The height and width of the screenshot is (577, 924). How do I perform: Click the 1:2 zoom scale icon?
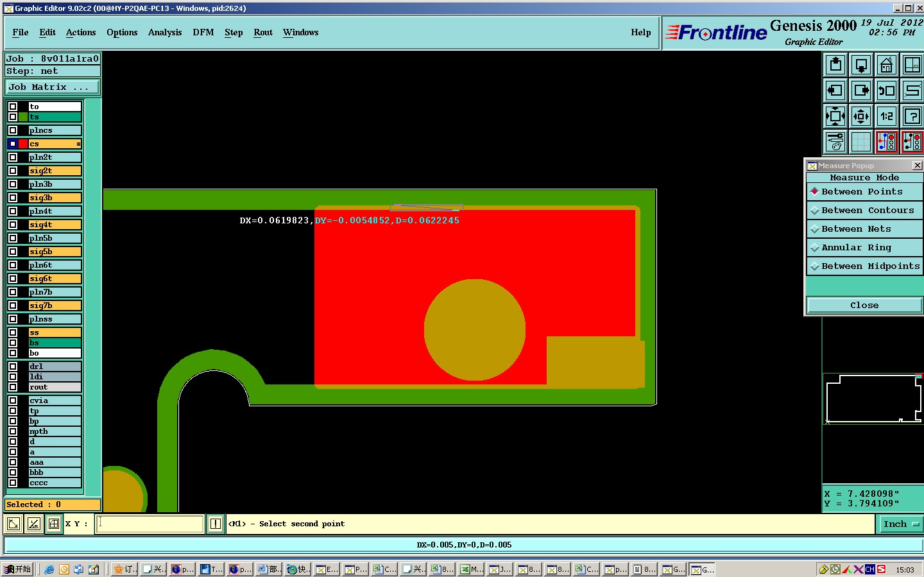[x=887, y=116]
